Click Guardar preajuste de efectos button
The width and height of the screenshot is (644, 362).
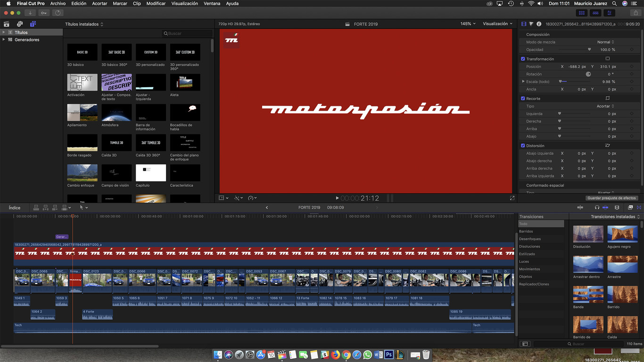[x=611, y=198]
